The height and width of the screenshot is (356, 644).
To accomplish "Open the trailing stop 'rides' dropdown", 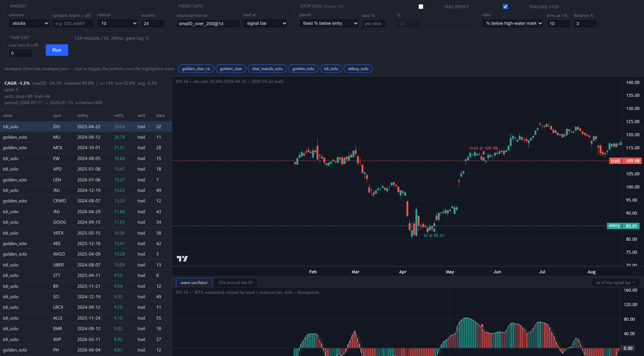I will [513, 23].
